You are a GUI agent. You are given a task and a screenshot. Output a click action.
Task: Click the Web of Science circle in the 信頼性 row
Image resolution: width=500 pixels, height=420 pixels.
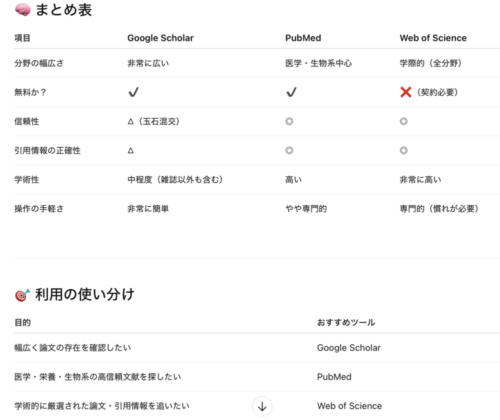point(404,121)
